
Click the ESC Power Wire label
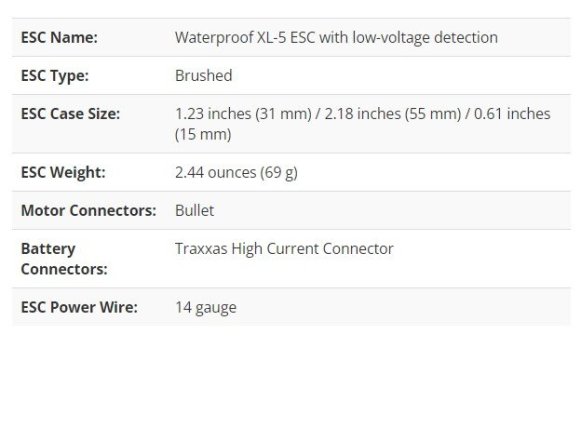[x=79, y=307]
